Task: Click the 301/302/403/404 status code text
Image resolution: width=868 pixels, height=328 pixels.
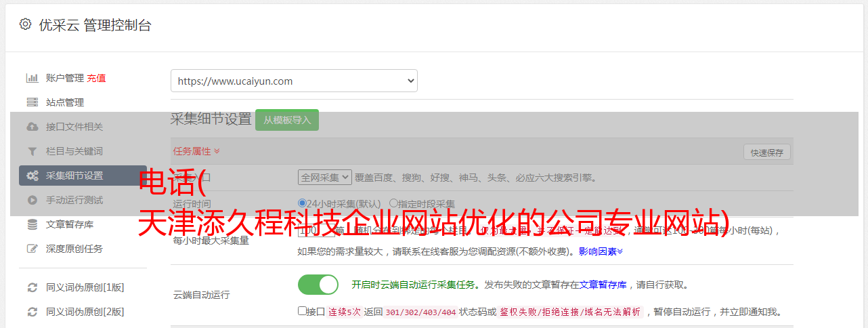Action: (420, 312)
